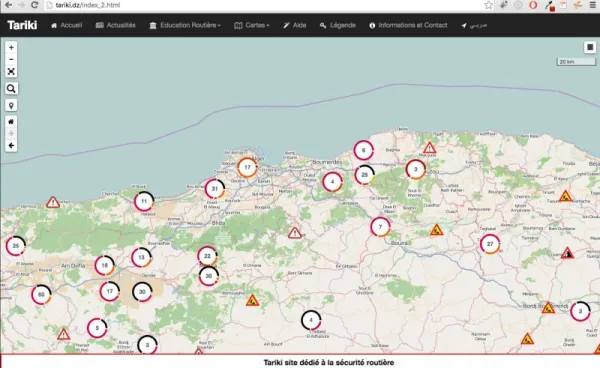Click the roadworks marker near Bouira

coord(437,230)
